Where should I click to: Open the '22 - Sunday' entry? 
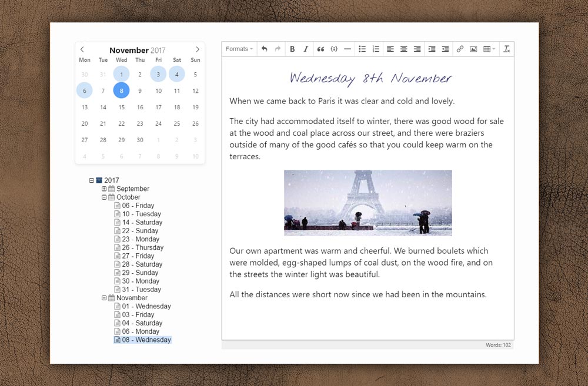pyautogui.click(x=136, y=231)
